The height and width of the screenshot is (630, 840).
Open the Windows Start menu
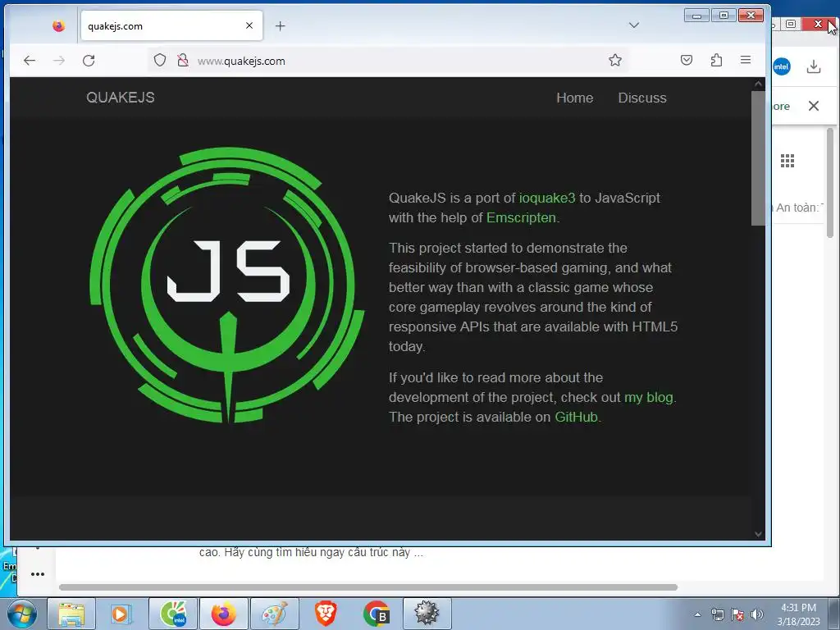tap(22, 614)
